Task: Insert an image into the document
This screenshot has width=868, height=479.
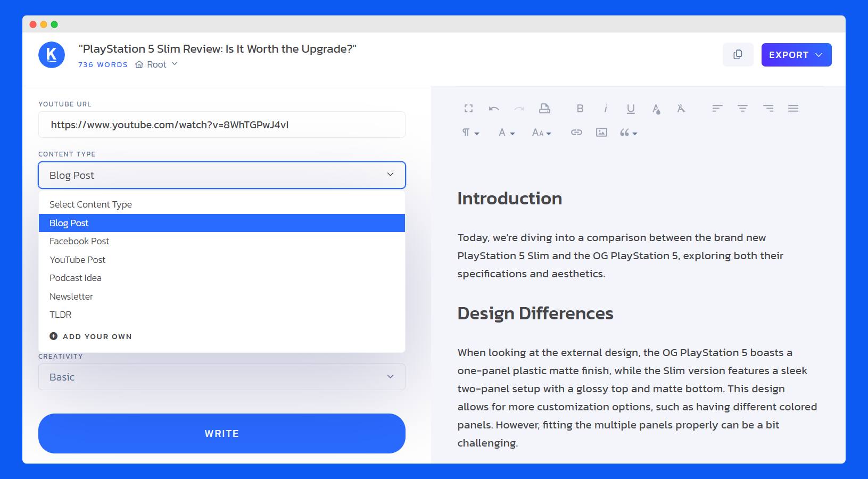Action: [601, 133]
